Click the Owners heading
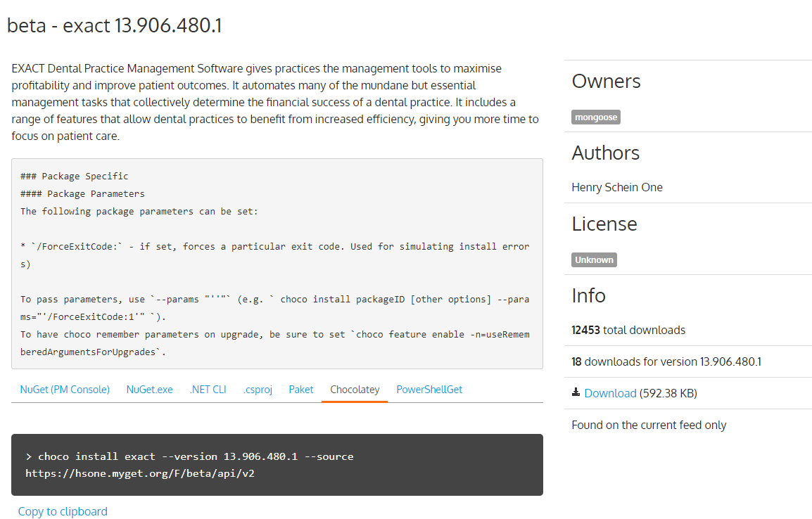Image resolution: width=812 pixels, height=519 pixels. [606, 82]
